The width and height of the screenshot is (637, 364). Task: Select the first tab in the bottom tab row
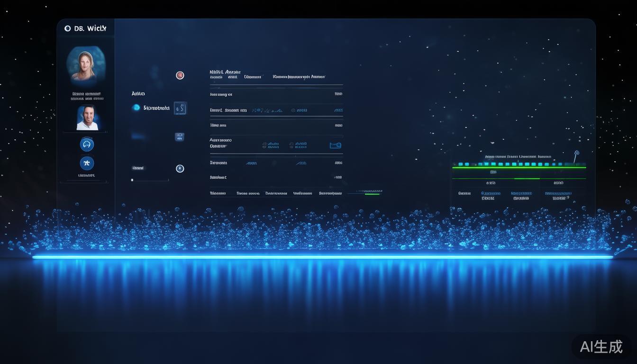[x=218, y=193]
